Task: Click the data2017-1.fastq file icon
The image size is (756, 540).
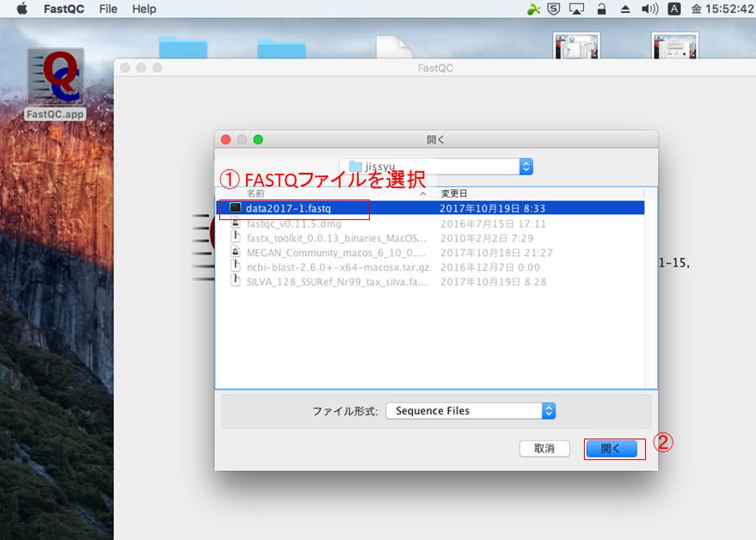Action: tap(236, 208)
